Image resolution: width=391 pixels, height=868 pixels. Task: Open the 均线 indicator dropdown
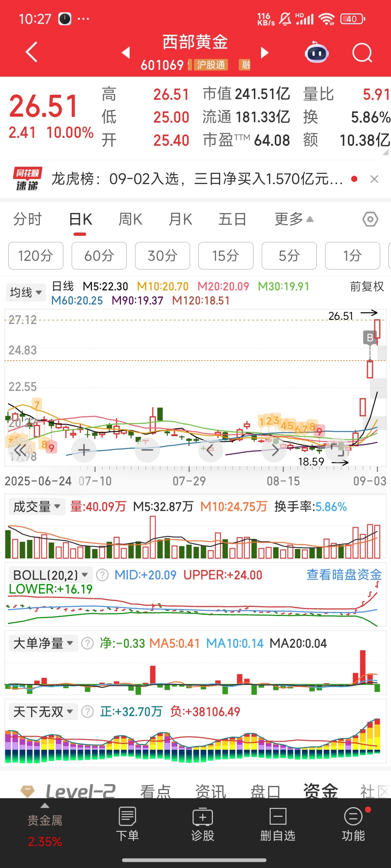coord(26,292)
